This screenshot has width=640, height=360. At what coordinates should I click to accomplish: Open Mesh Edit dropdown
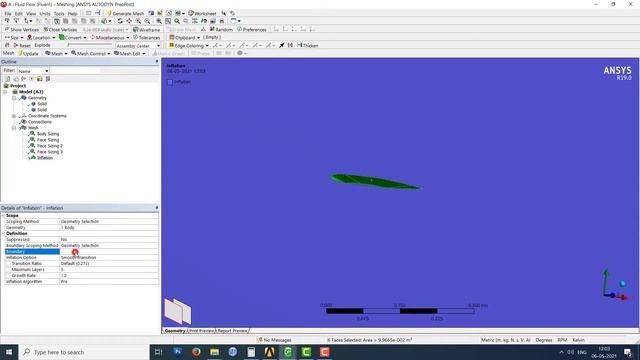point(129,53)
